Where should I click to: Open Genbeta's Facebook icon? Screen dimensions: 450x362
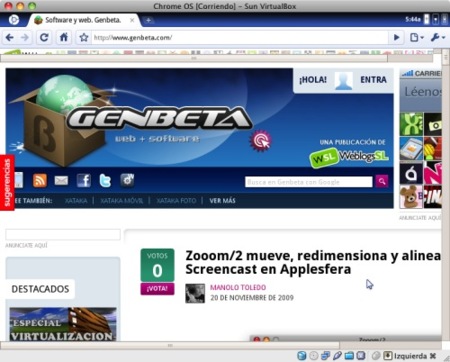pos(83,180)
